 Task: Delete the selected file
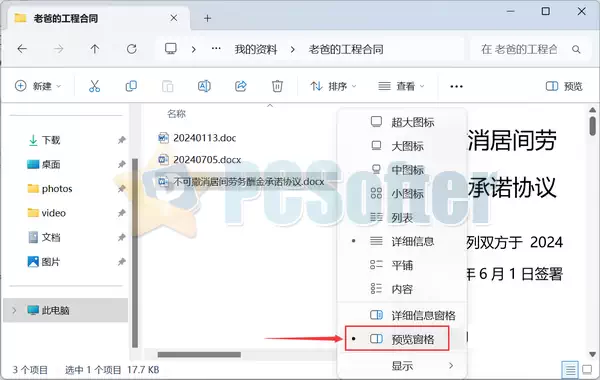click(277, 86)
